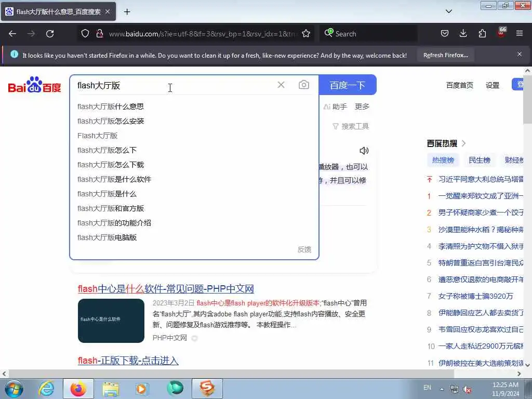List all tabs dropdown arrow
This screenshot has height=399, width=532.
click(448, 11)
